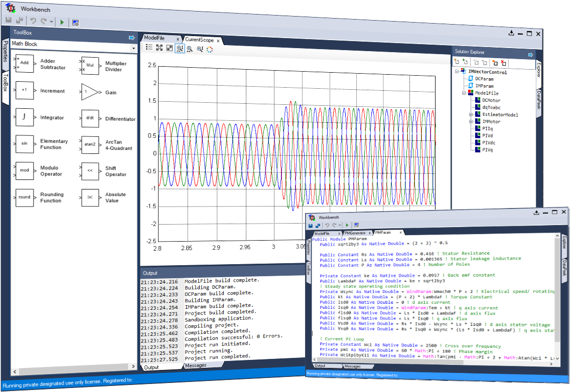This screenshot has height=392, width=570.
Task: Click the ToolBox horizontal scrollbar left arrow
Action: click(15, 371)
